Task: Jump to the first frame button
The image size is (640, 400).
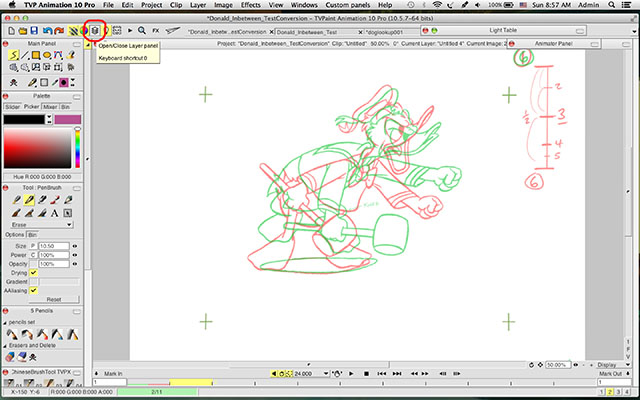Action: (382, 373)
